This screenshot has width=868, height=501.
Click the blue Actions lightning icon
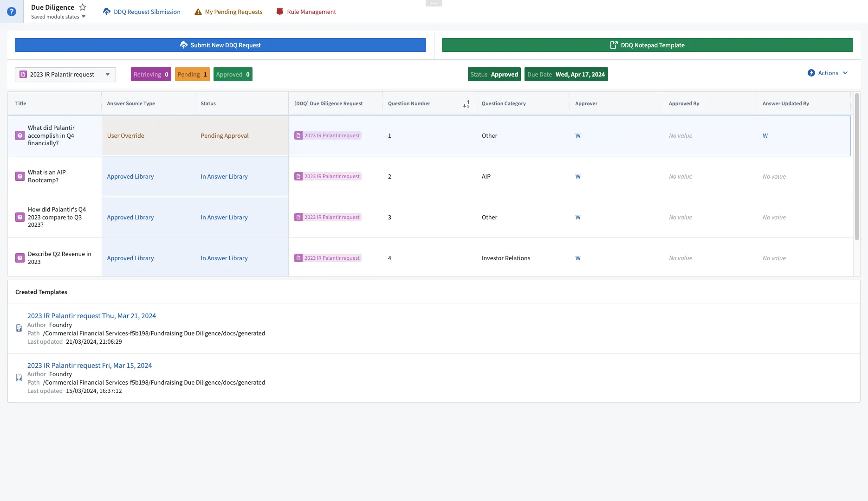point(811,73)
